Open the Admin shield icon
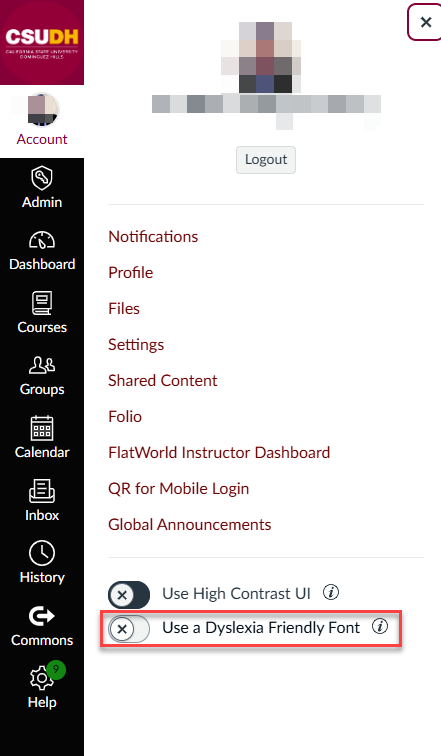 42,178
